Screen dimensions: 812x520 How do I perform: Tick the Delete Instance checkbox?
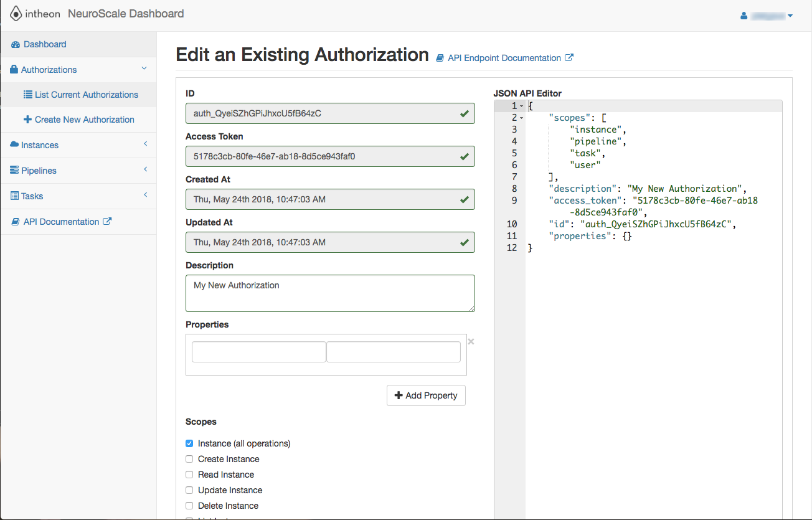click(x=189, y=506)
